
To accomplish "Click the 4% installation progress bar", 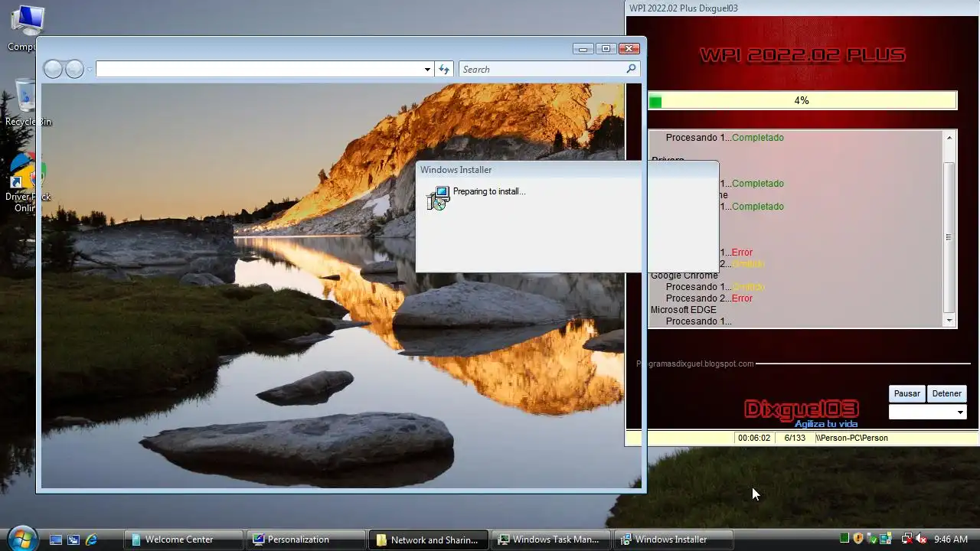I will point(802,100).
